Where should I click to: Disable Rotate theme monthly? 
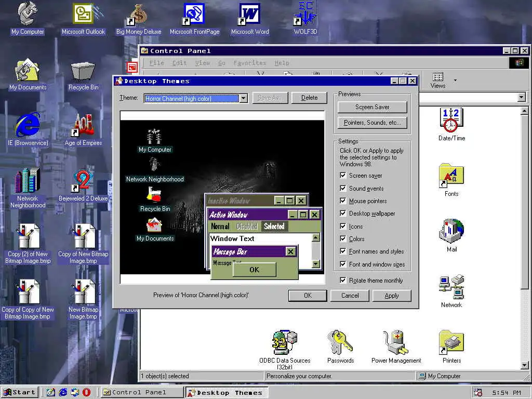point(343,280)
